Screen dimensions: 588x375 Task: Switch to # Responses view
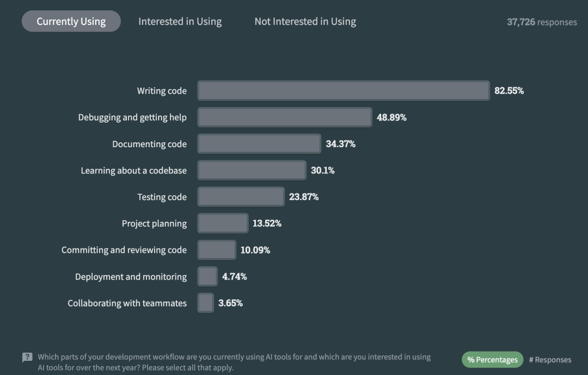click(550, 360)
